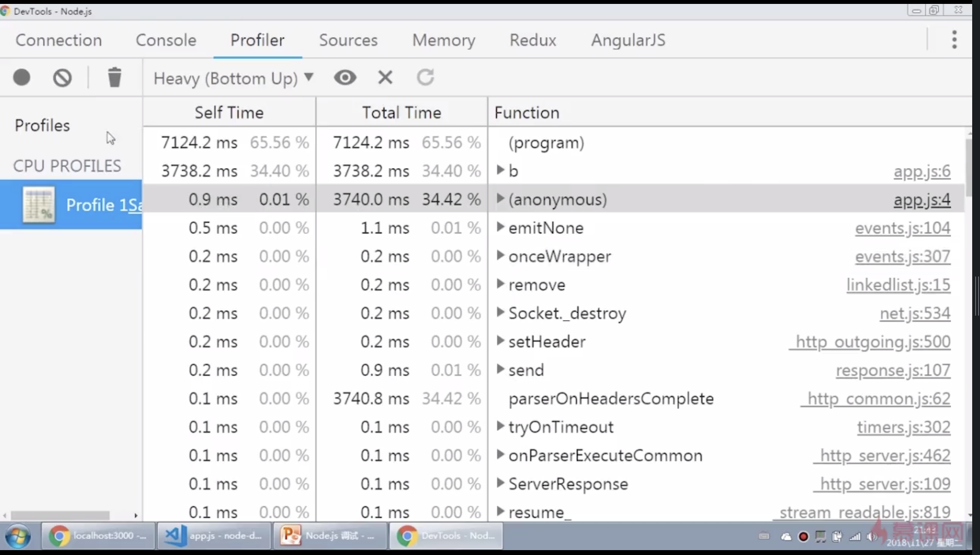
Task: Expand the emitNone function row
Action: point(500,227)
